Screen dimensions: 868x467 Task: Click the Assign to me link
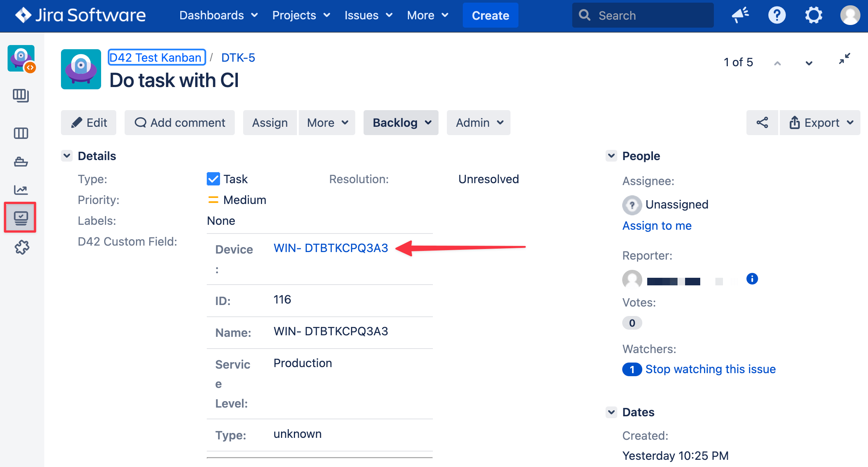pyautogui.click(x=657, y=226)
